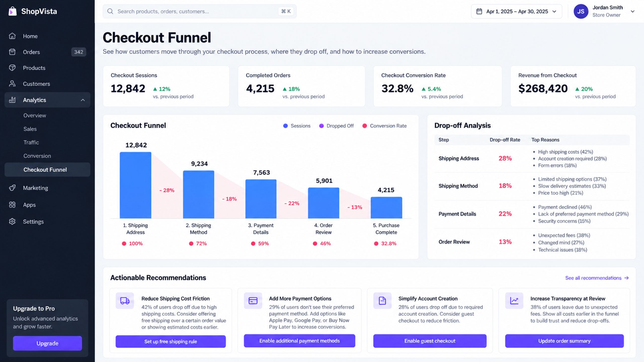Open the Sales analytics page

point(30,129)
